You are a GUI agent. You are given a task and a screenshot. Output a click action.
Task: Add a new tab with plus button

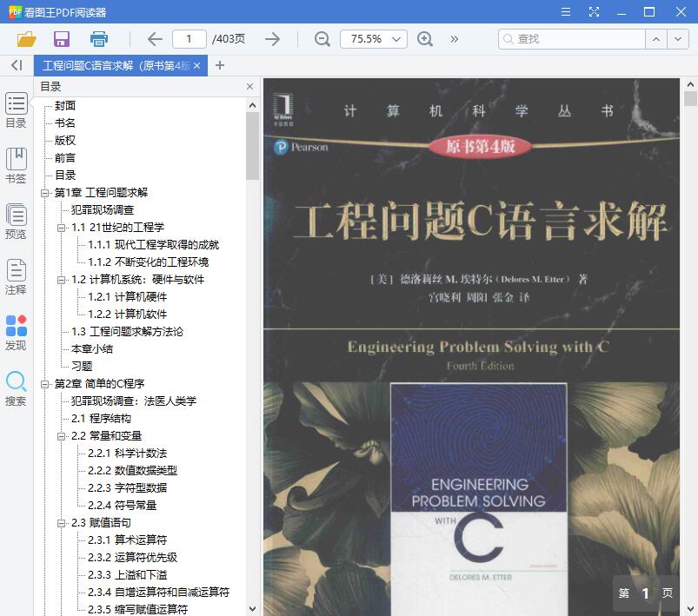(x=219, y=65)
